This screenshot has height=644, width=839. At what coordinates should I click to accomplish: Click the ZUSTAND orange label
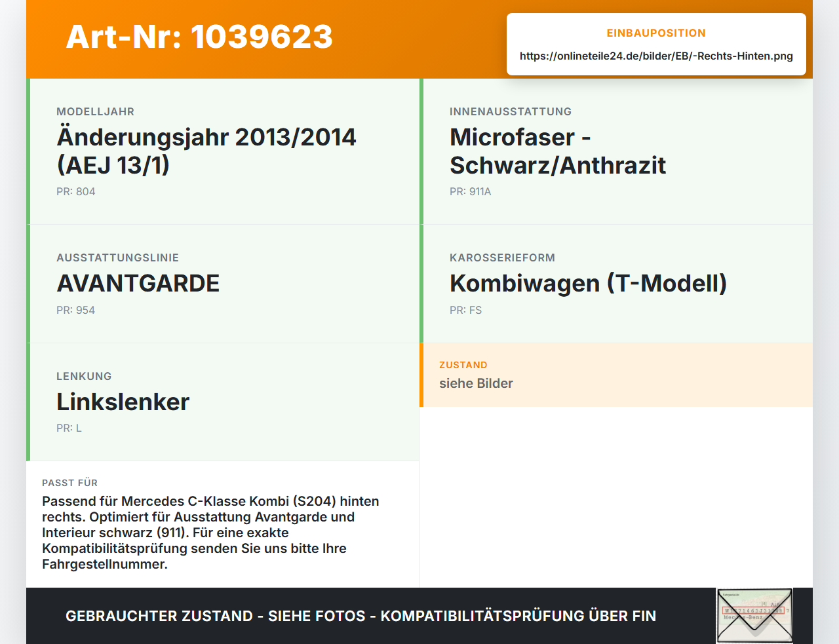point(463,366)
